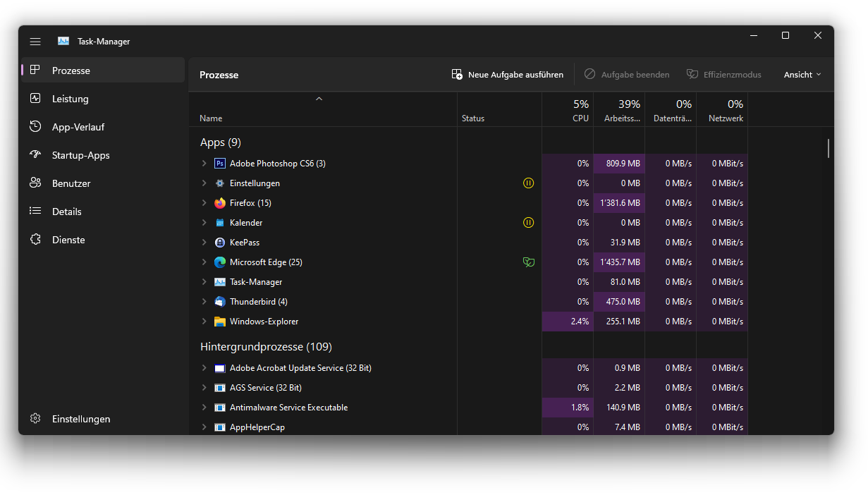Viewport: 868px width, 495px height.
Task: Click the 475.0 MB Thunderbird memory cell
Action: tap(619, 302)
